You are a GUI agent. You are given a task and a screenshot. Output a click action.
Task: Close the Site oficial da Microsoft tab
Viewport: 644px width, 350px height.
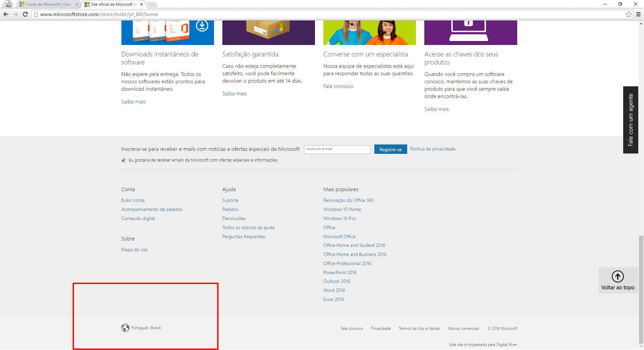142,4
